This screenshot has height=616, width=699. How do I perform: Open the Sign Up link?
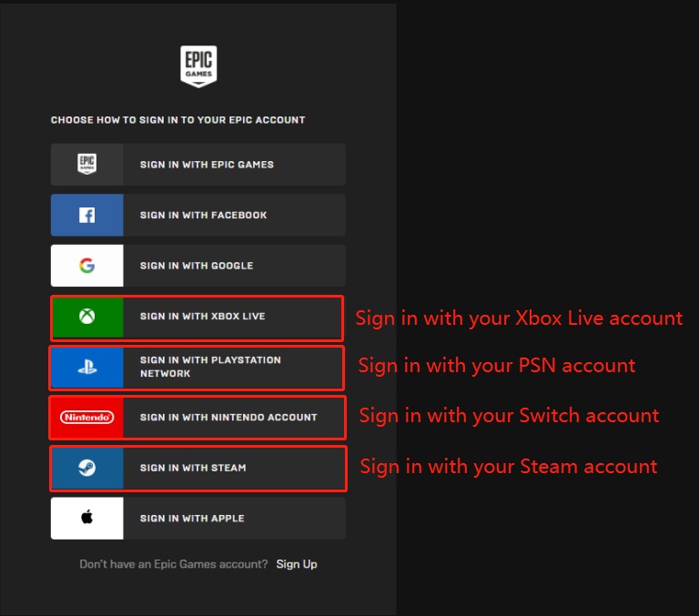[297, 564]
